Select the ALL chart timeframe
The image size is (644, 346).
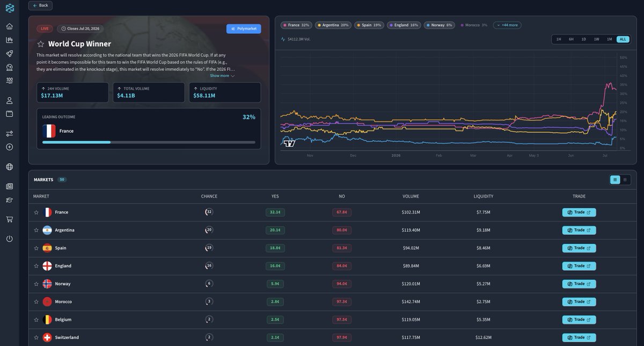pyautogui.click(x=623, y=39)
